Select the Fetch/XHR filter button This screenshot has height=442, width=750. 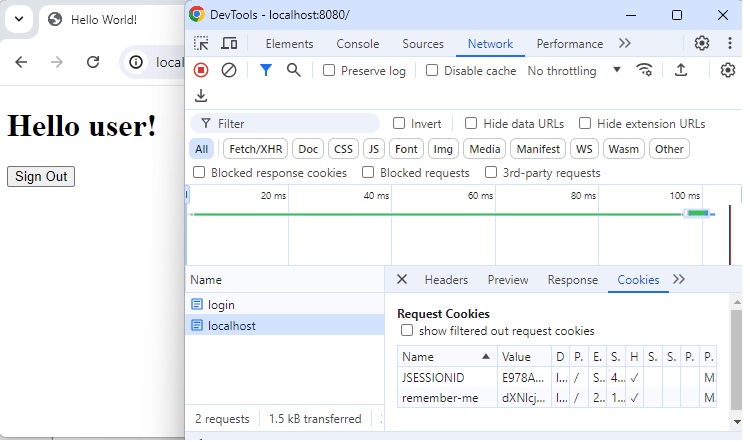255,149
